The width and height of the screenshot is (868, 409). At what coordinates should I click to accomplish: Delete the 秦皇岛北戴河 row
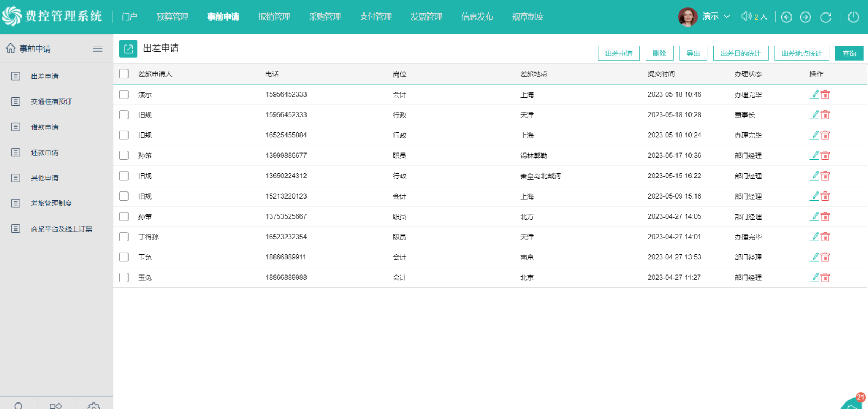coord(825,176)
